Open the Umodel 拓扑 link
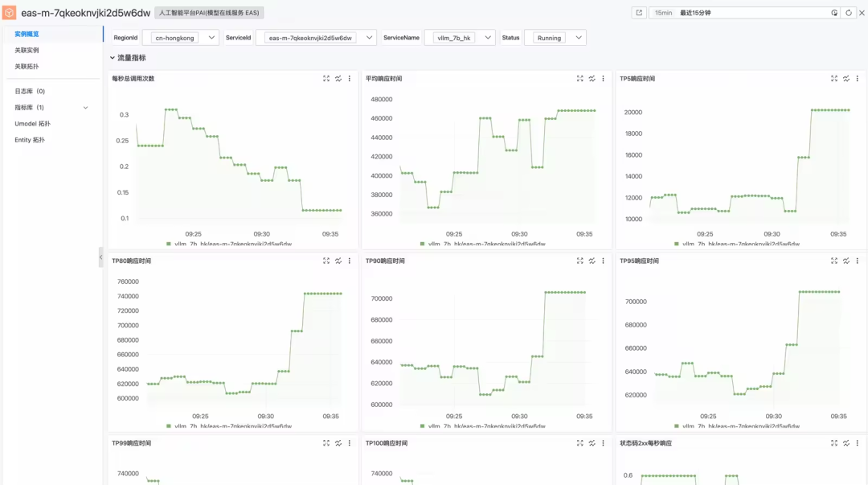Screen dimensions: 868x485 (x=32, y=124)
